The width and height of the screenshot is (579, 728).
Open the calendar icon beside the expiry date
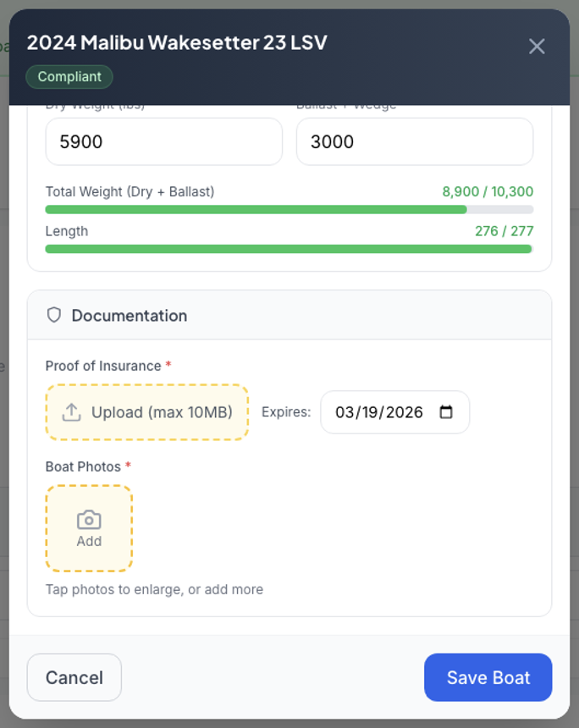(446, 412)
